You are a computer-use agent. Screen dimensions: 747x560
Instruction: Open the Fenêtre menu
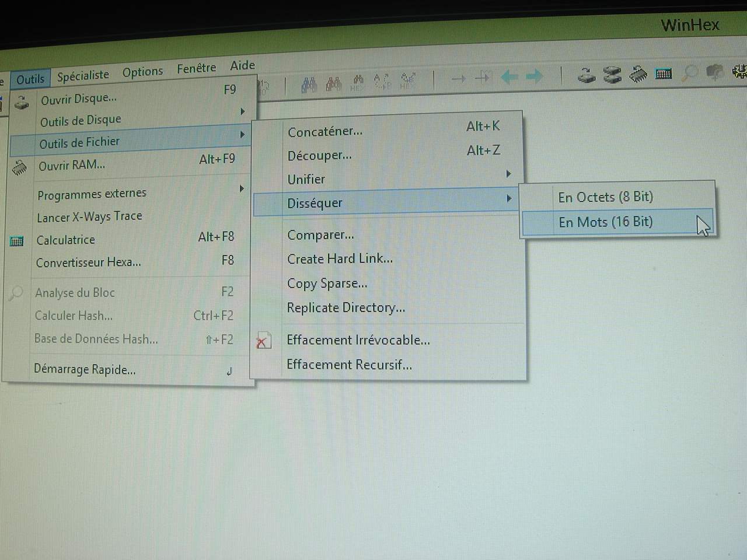coord(196,69)
